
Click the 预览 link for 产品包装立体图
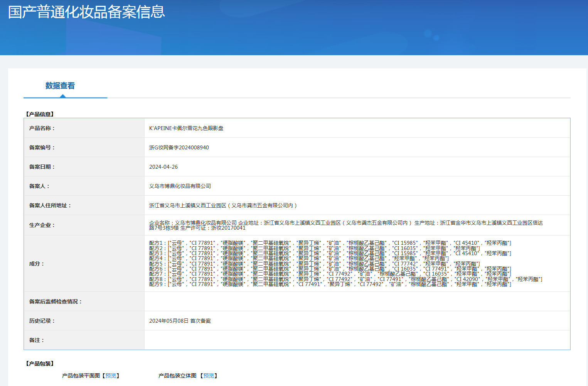209,376
